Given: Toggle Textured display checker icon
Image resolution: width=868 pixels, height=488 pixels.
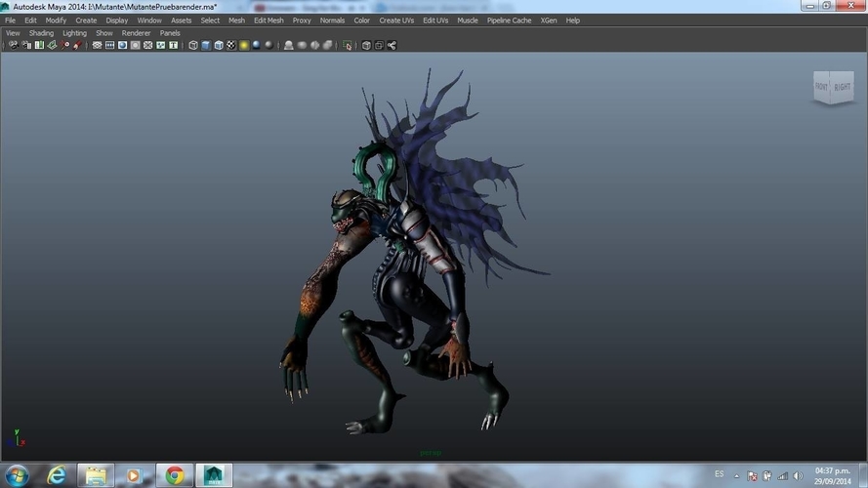Looking at the screenshot, I should click(231, 45).
